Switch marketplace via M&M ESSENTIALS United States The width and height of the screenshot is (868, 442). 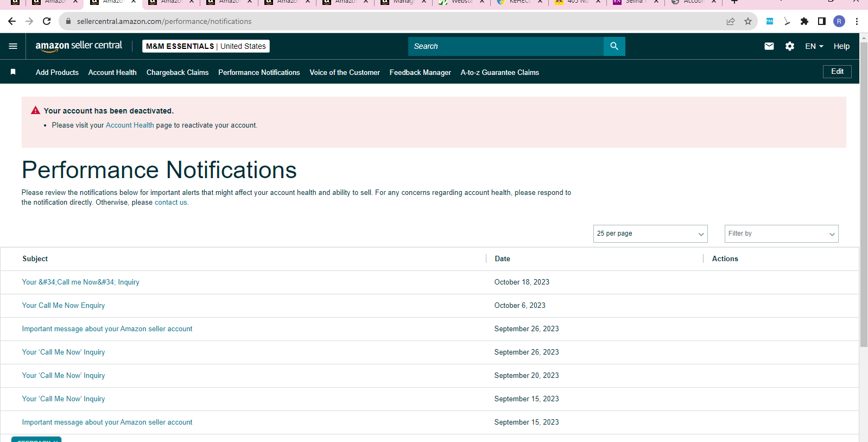206,46
